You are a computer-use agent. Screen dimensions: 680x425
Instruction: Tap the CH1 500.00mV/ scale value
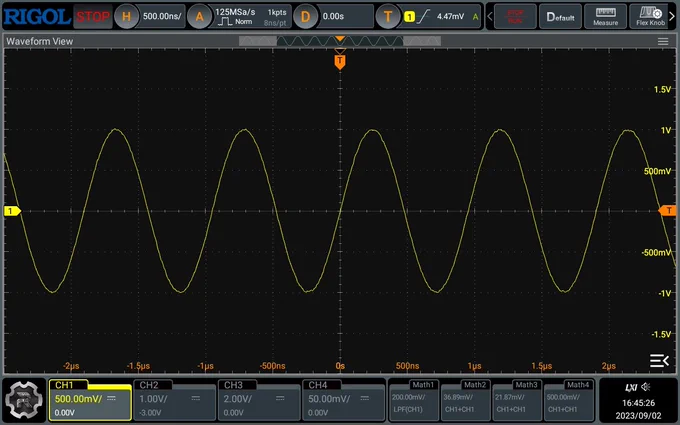[x=78, y=399]
